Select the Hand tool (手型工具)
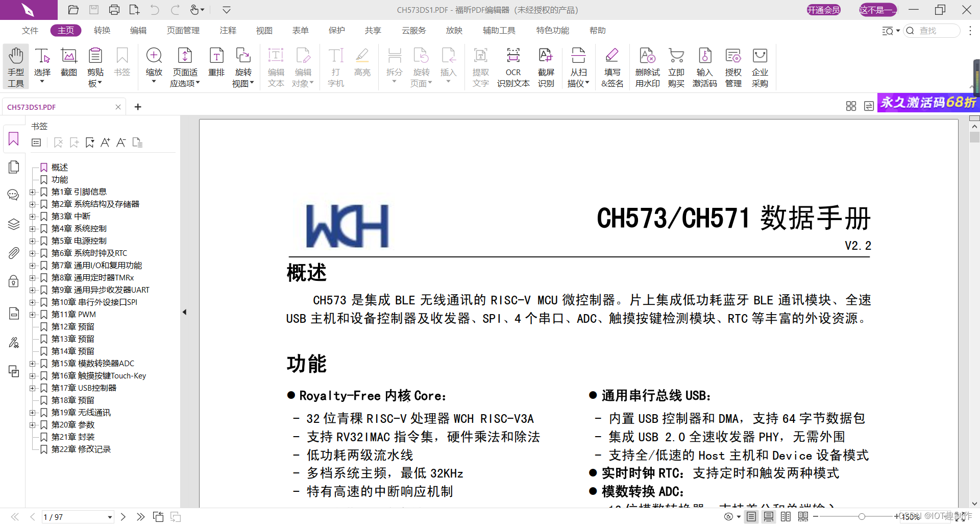The image size is (980, 525). [16, 67]
